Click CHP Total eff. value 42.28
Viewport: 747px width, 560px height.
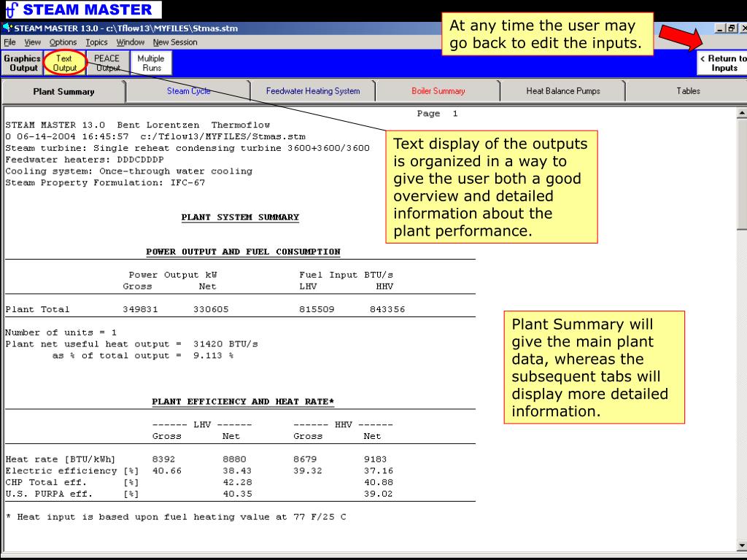(x=237, y=483)
